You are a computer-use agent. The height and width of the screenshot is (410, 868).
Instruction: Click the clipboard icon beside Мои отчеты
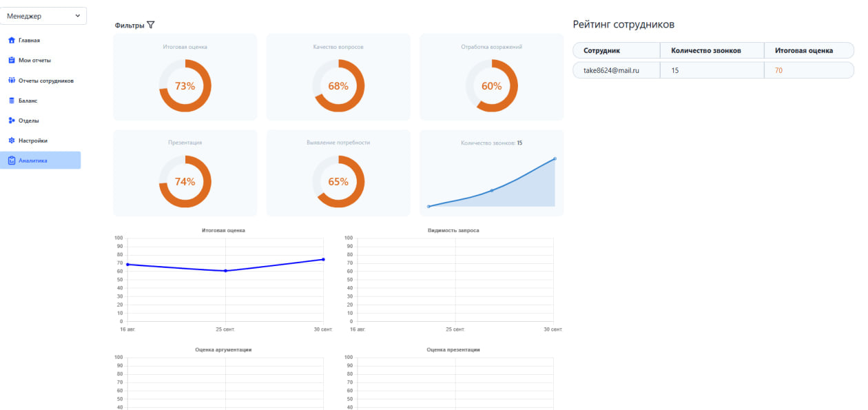(11, 60)
